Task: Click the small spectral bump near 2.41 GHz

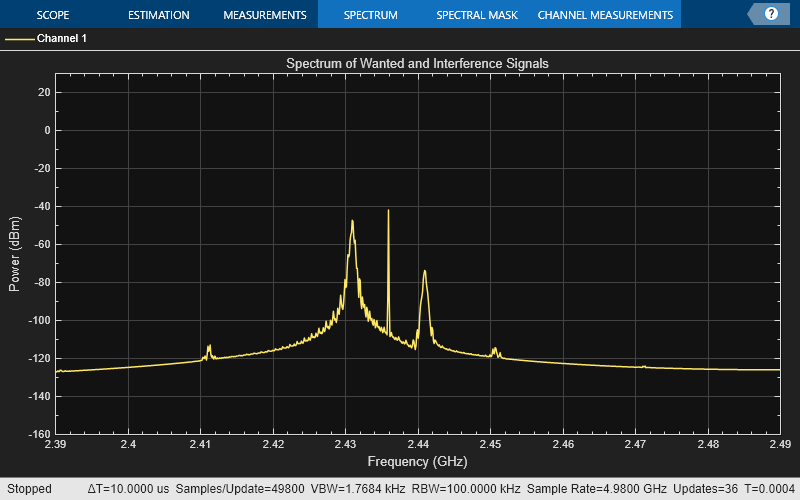Action: coord(209,352)
